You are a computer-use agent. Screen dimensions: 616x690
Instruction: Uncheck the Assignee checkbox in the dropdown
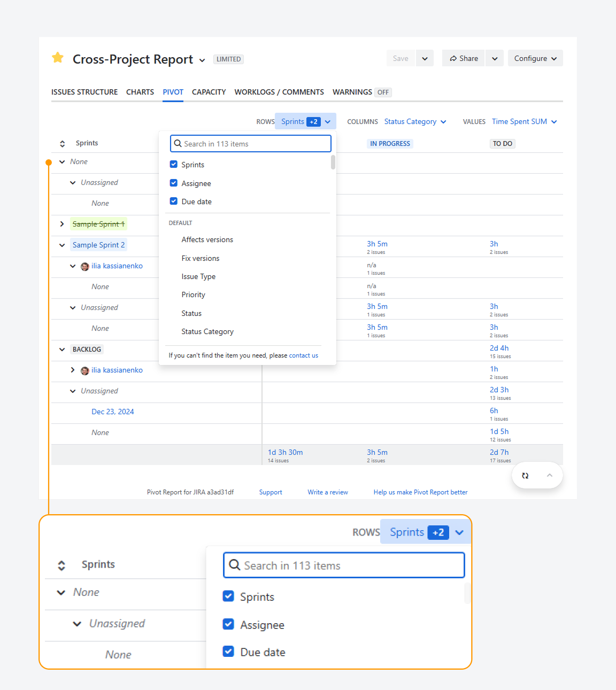coord(174,183)
